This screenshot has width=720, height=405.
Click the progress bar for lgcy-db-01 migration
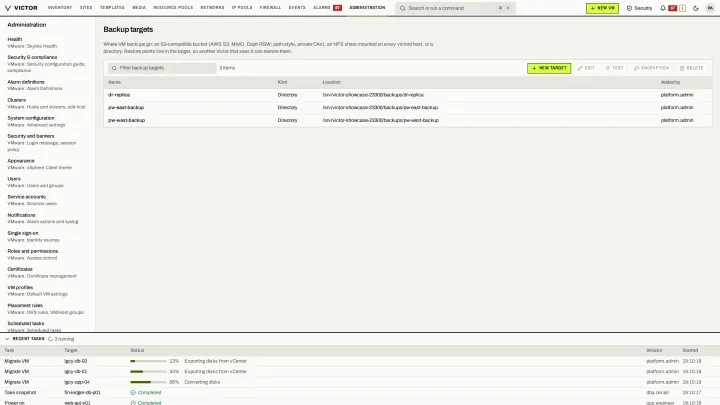tap(148, 371)
